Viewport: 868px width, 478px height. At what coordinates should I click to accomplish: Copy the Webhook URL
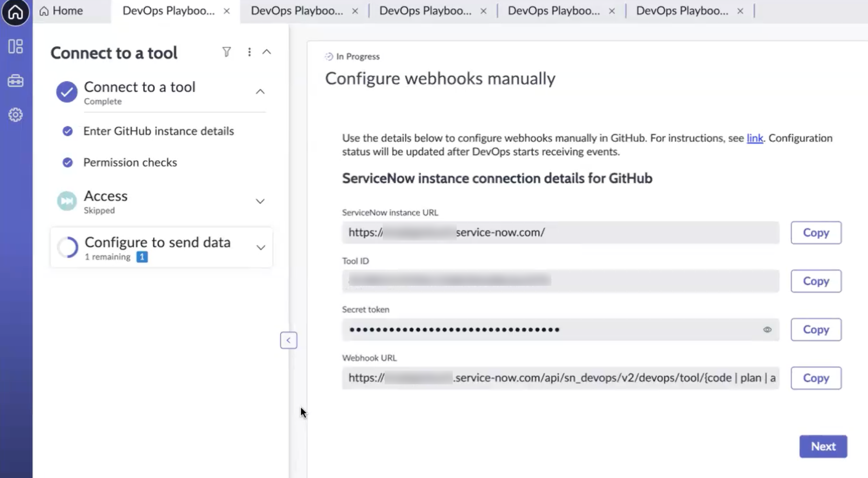816,378
